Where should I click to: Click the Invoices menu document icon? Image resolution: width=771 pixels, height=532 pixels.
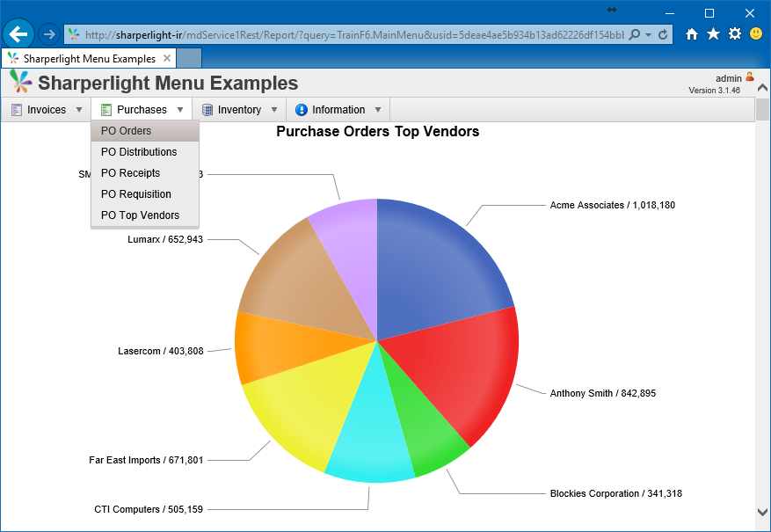pyautogui.click(x=17, y=110)
